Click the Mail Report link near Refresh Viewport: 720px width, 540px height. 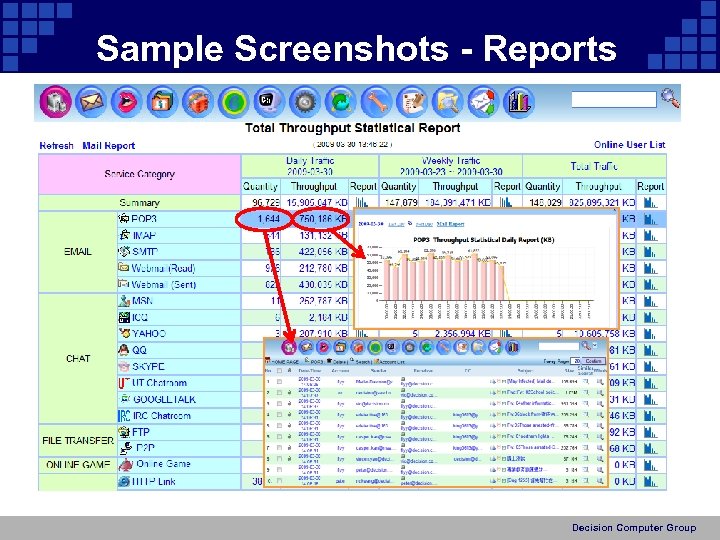click(108, 146)
